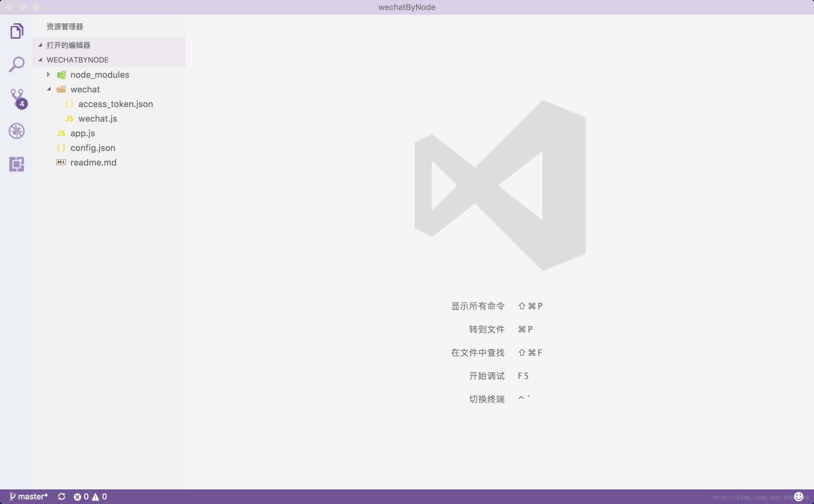The width and height of the screenshot is (814, 504).
Task: Open problems panel via errors count
Action: click(81, 497)
